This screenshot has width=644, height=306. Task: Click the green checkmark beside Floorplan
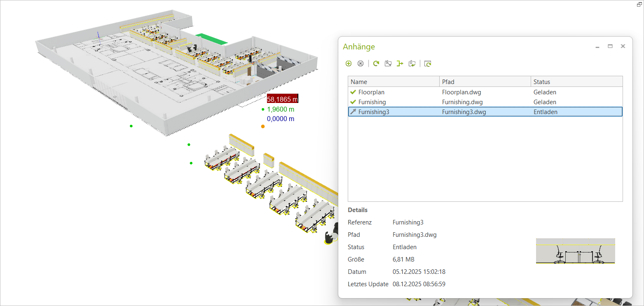(x=353, y=92)
